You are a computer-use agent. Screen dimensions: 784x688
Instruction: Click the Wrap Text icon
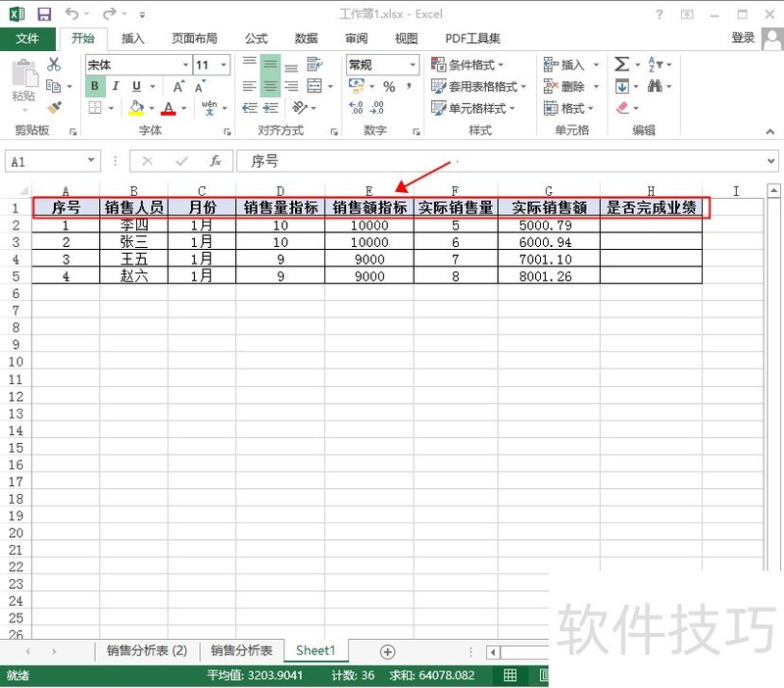pyautogui.click(x=315, y=64)
